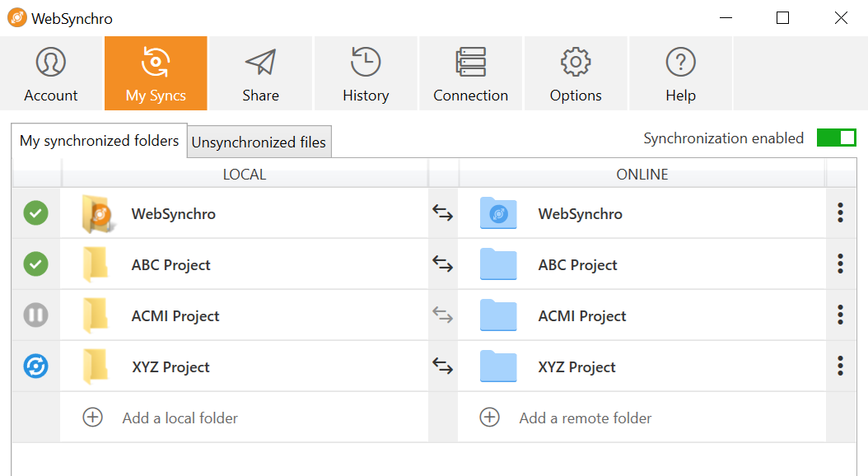This screenshot has width=868, height=476.
Task: Click the online WebSynchro folder icon
Action: pyautogui.click(x=498, y=213)
